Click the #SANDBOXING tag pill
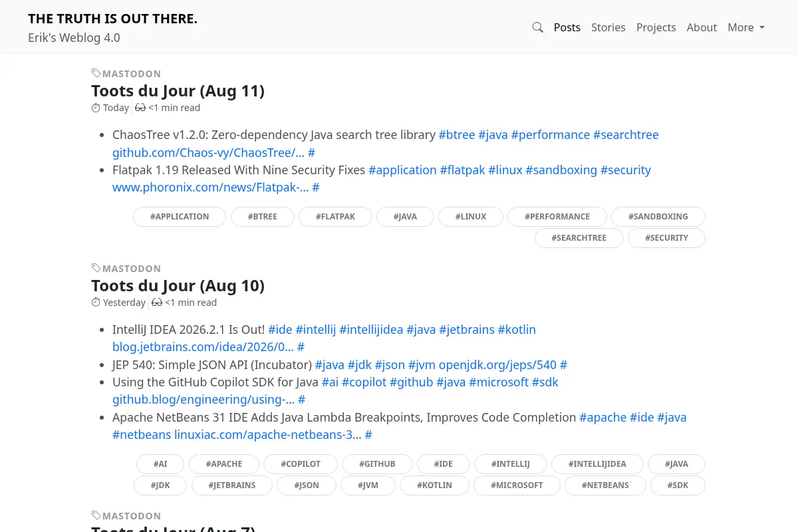This screenshot has width=798, height=532. click(658, 217)
